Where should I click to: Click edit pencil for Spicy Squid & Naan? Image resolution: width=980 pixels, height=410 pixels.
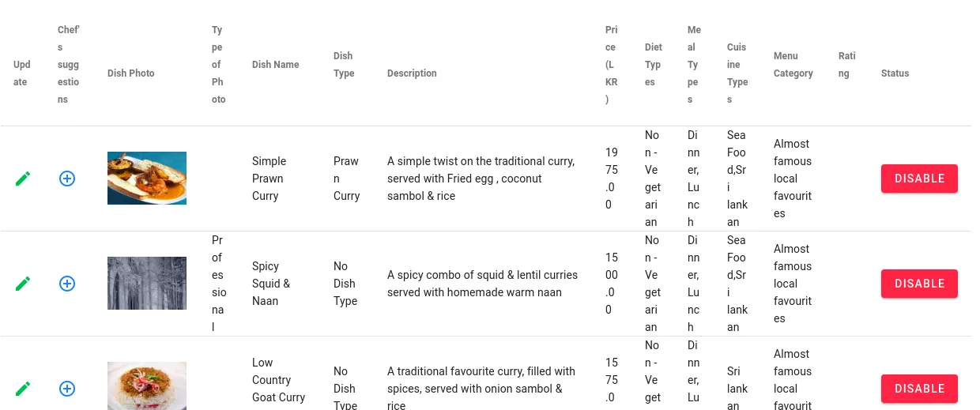click(23, 284)
